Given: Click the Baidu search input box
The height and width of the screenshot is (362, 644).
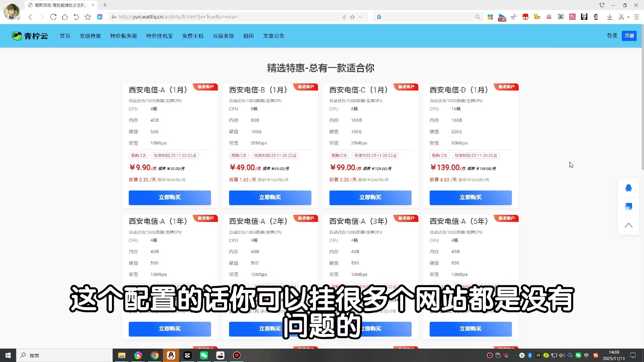Looking at the screenshot, I should click(428, 17).
